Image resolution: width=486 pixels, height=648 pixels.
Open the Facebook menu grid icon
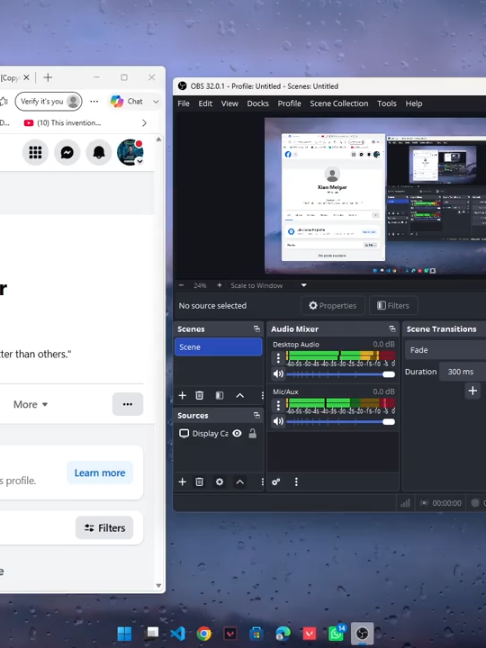click(x=36, y=152)
